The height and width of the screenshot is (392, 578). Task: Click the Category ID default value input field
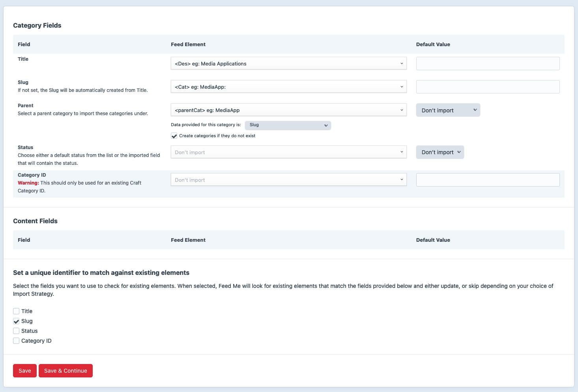[x=488, y=179]
